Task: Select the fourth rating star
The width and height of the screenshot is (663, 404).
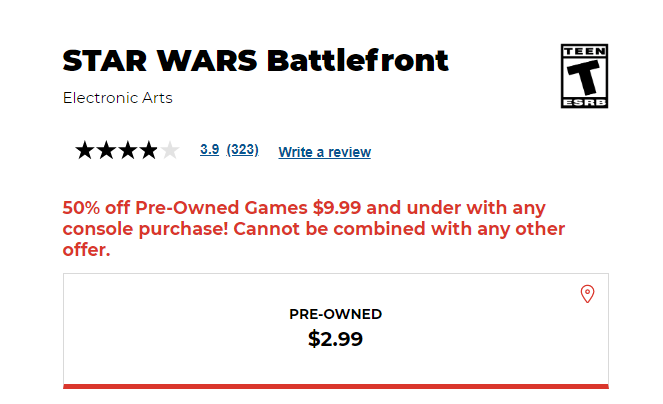Action: (148, 151)
